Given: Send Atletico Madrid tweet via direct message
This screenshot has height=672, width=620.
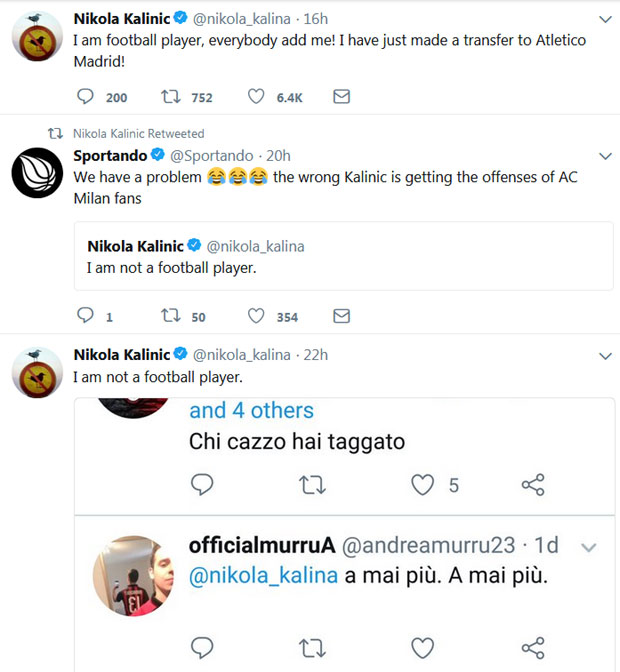Looking at the screenshot, I should coord(341,97).
